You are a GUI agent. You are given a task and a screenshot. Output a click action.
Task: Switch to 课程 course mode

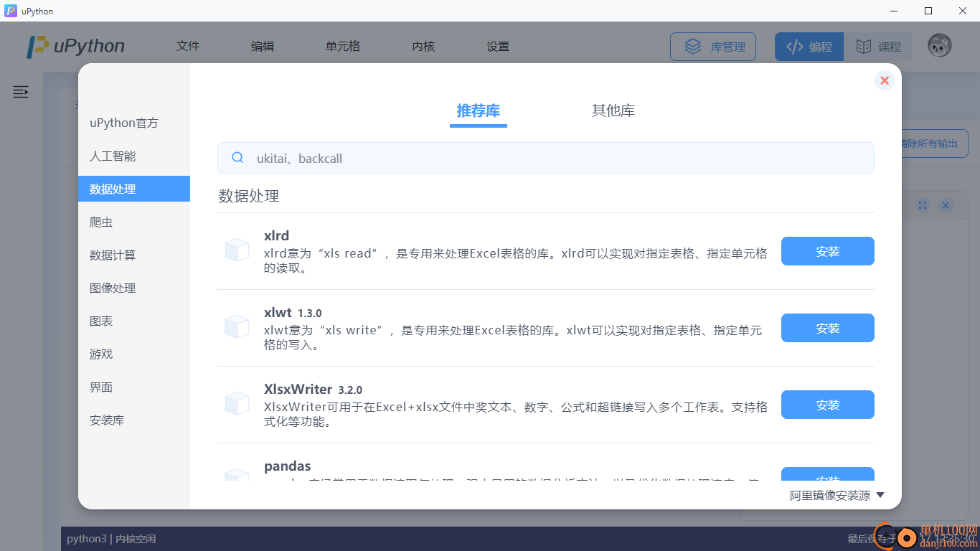(x=878, y=47)
